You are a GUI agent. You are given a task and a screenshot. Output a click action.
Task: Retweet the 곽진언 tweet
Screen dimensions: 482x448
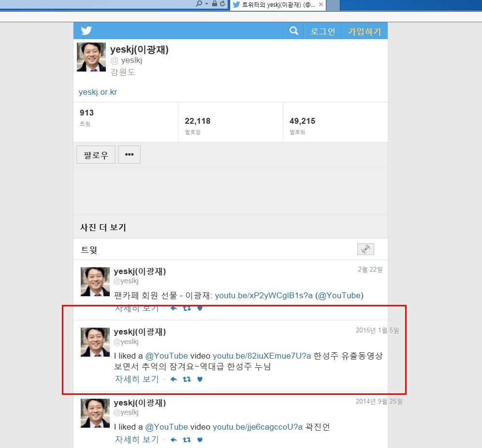click(x=187, y=440)
